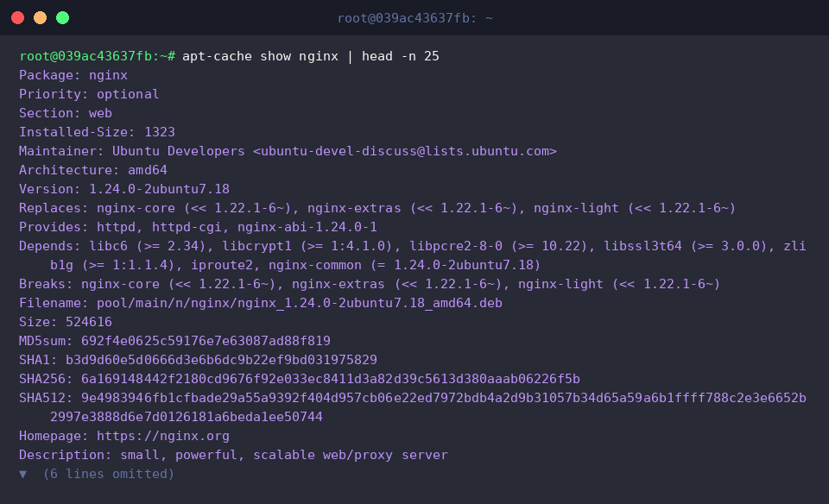This screenshot has height=504, width=829.
Task: Select the "Package: nginx" line
Action: pos(73,75)
